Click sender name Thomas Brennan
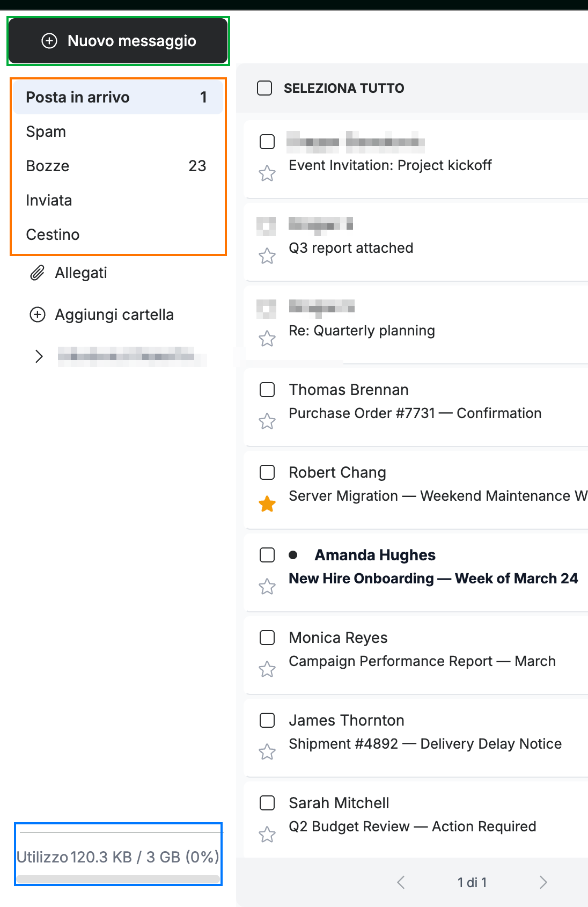 point(349,390)
